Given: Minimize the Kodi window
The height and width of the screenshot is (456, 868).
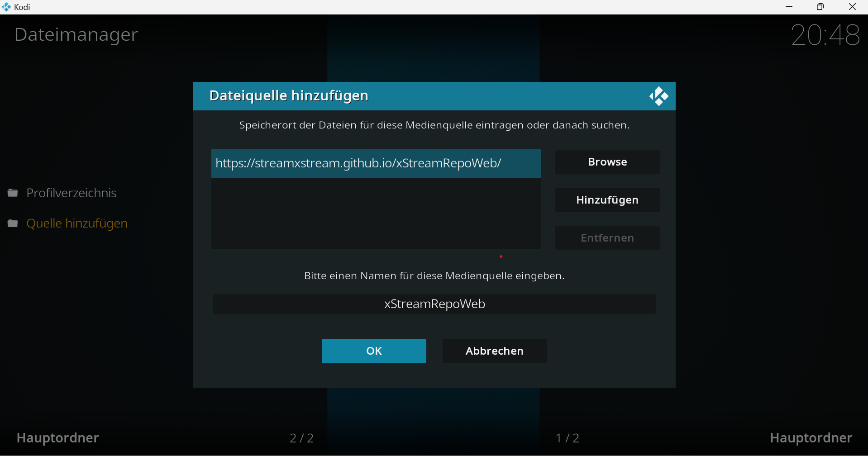Looking at the screenshot, I should click(789, 7).
